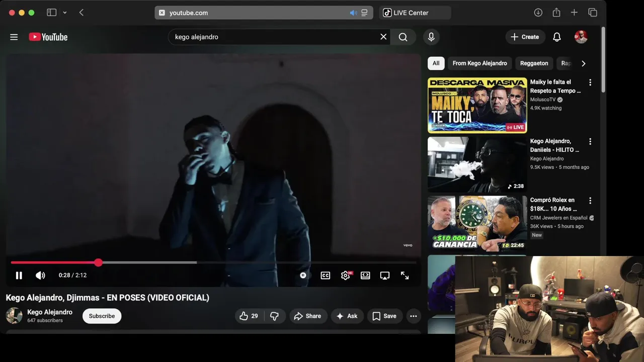
Task: Run search with magnifying glass button
Action: point(403,37)
